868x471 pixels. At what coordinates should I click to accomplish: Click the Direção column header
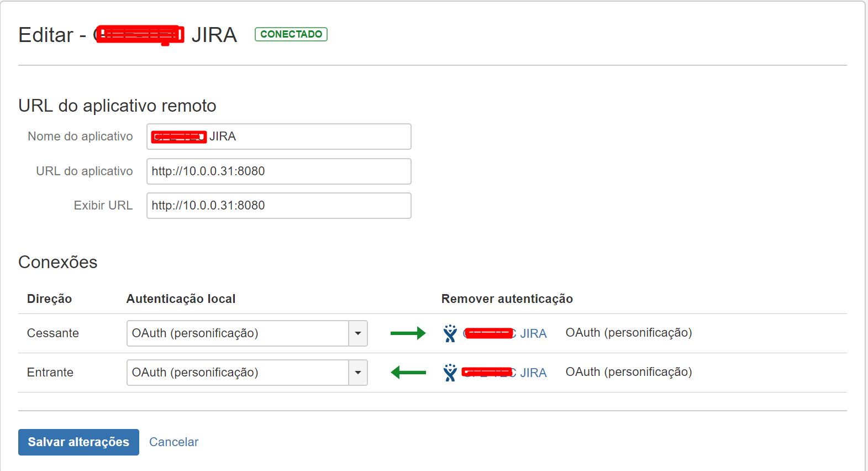tap(49, 299)
